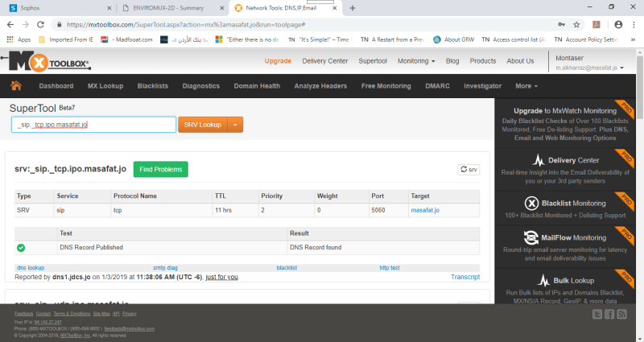This screenshot has height=342, width=644.
Task: Click the green DNS Record Published check icon
Action: tap(21, 248)
